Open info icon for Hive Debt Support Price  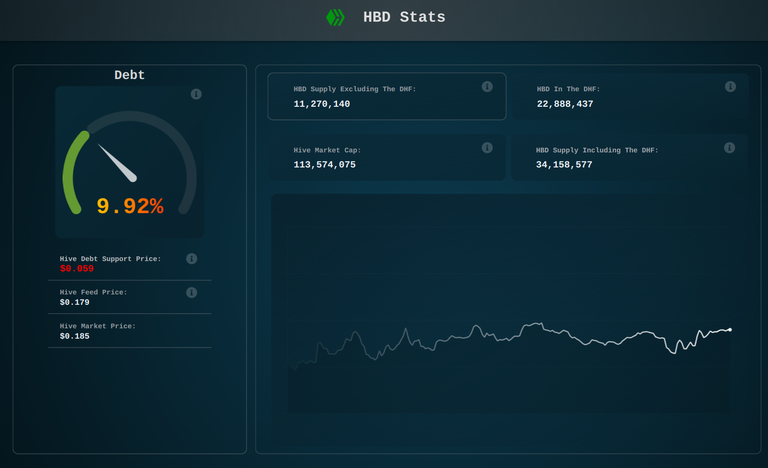192,258
